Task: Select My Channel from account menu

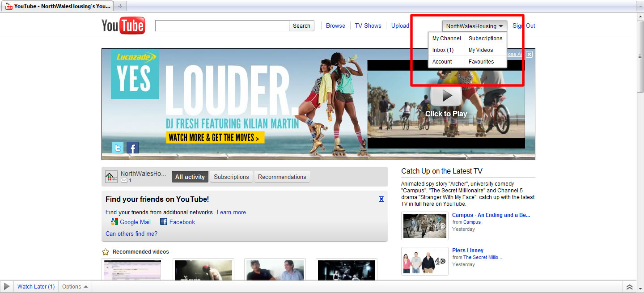Action: tap(446, 38)
